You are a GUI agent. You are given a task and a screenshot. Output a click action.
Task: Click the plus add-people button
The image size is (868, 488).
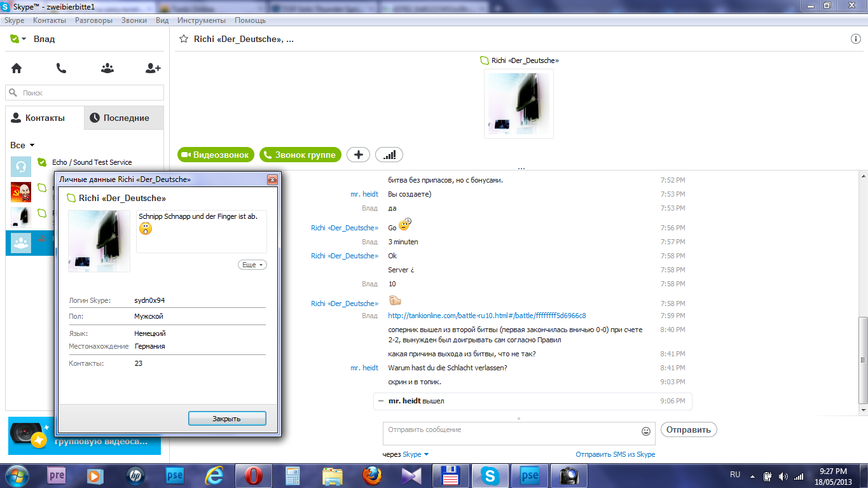click(359, 155)
